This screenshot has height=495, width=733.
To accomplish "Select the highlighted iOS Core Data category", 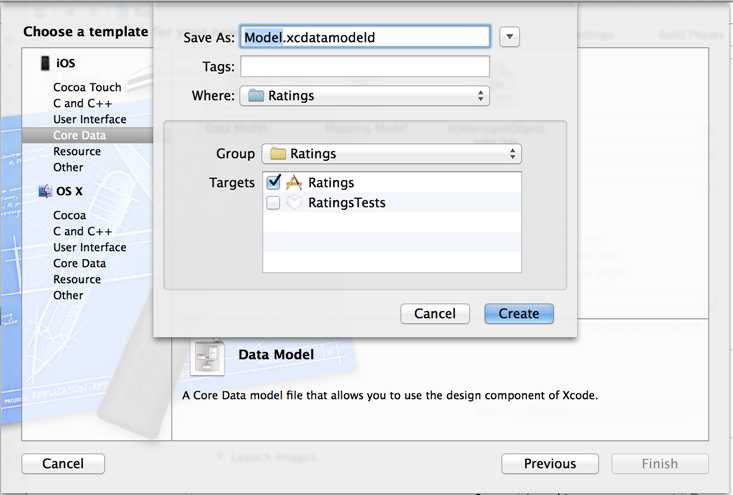I will pyautogui.click(x=87, y=135).
